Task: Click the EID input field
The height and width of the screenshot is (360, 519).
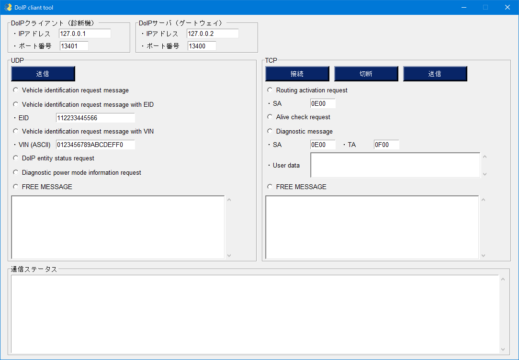Action: tap(95, 118)
